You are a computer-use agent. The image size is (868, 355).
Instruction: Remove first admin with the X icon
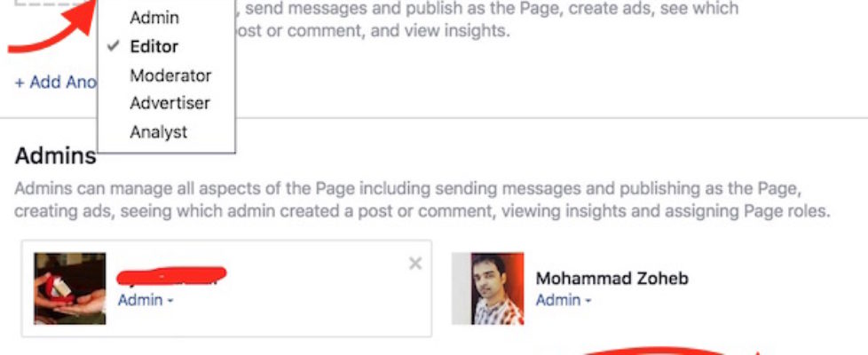click(x=414, y=264)
